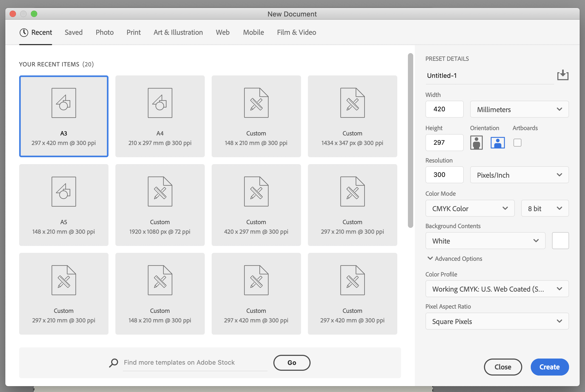Collapse the Advanced Options section
The image size is (585, 392).
click(430, 258)
